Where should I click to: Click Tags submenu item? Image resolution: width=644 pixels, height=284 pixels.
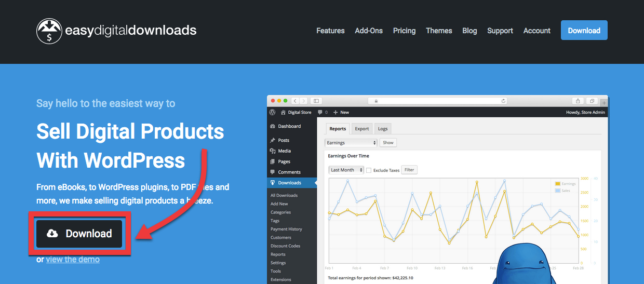point(275,221)
